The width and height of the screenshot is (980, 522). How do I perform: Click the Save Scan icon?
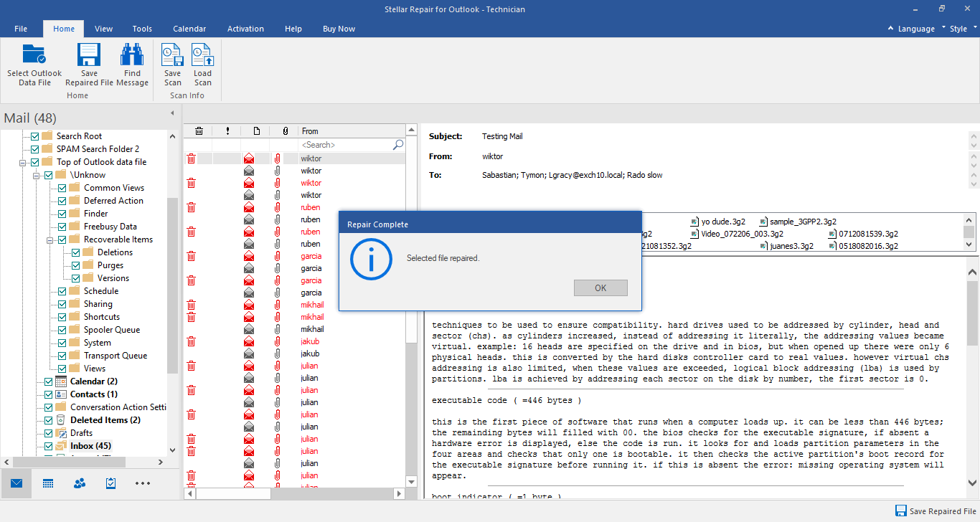pyautogui.click(x=172, y=63)
